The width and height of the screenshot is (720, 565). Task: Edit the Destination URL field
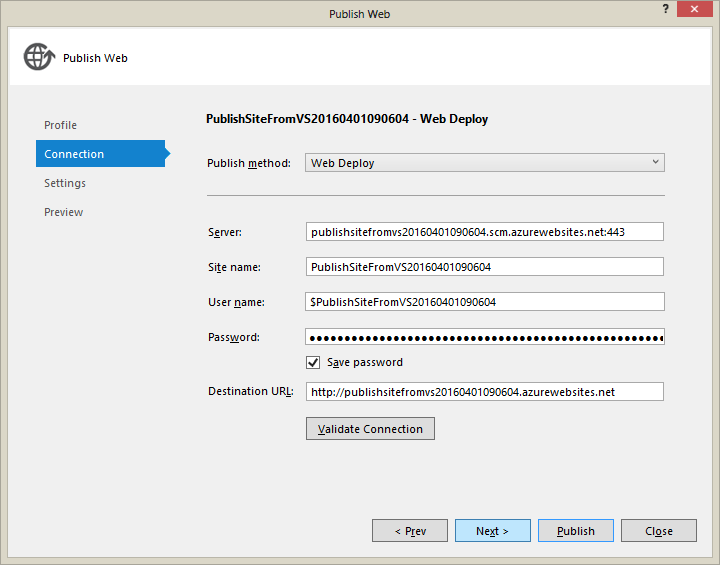pos(485,392)
